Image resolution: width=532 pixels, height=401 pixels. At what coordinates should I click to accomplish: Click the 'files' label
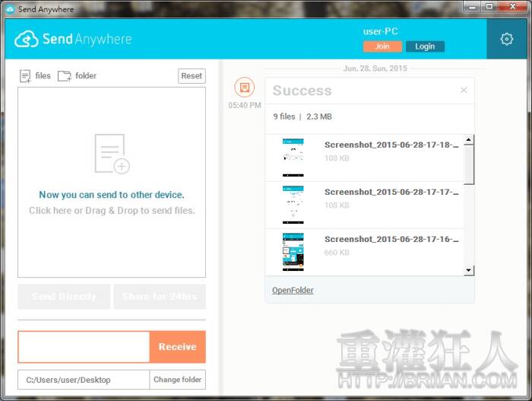tap(43, 76)
